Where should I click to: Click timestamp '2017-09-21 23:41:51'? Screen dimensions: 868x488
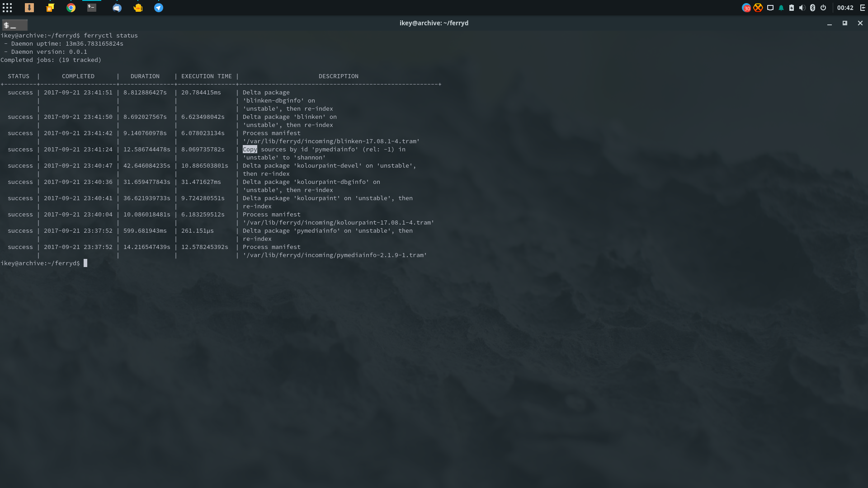tap(78, 93)
